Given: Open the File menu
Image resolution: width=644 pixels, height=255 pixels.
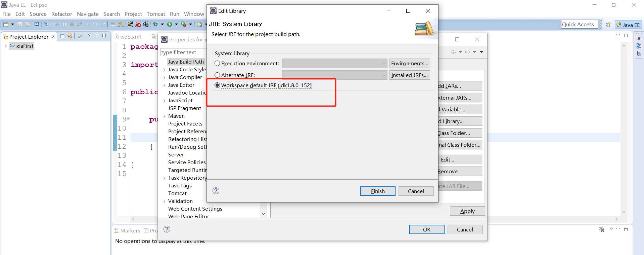Looking at the screenshot, I should coord(6,14).
